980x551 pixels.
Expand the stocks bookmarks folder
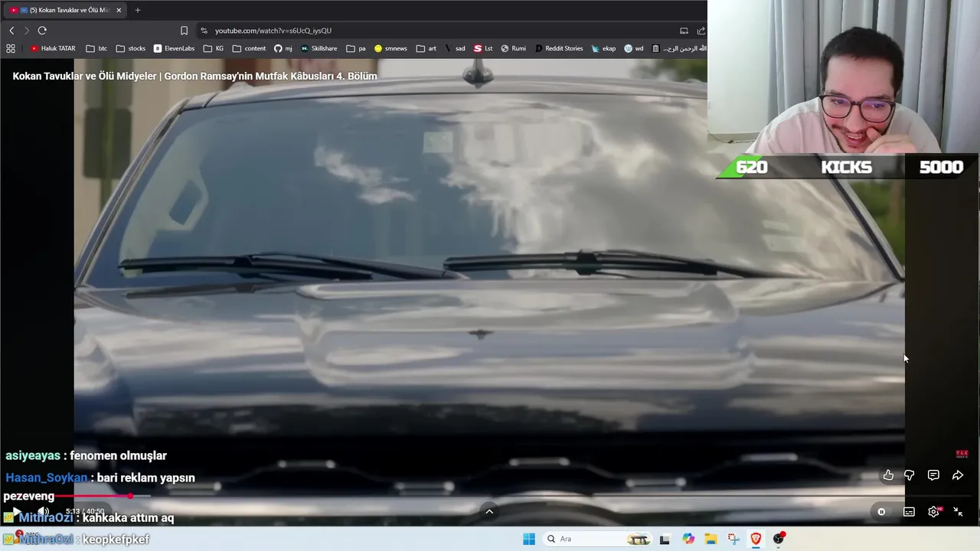coord(131,48)
